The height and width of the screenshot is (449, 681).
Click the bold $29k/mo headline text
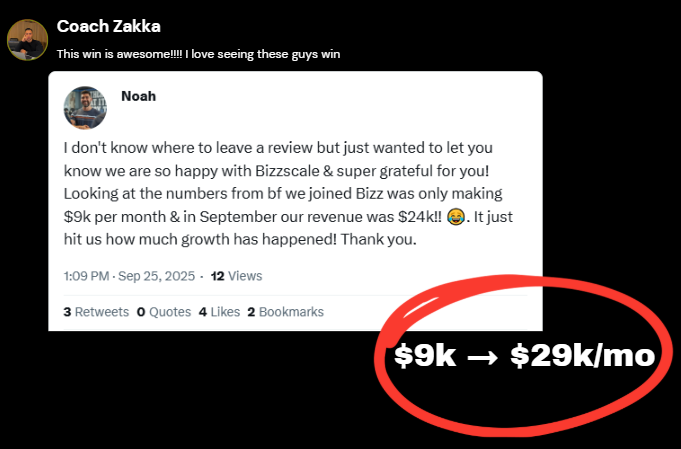click(x=583, y=356)
